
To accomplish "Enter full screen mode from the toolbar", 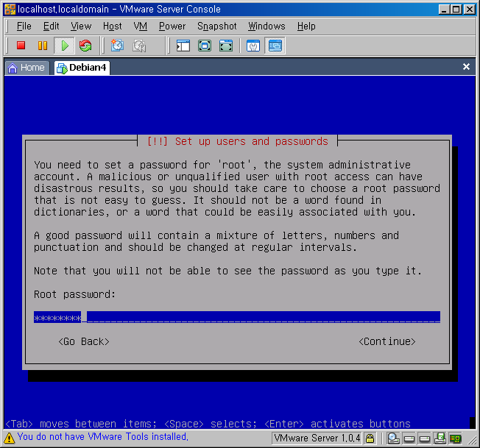I will click(205, 46).
